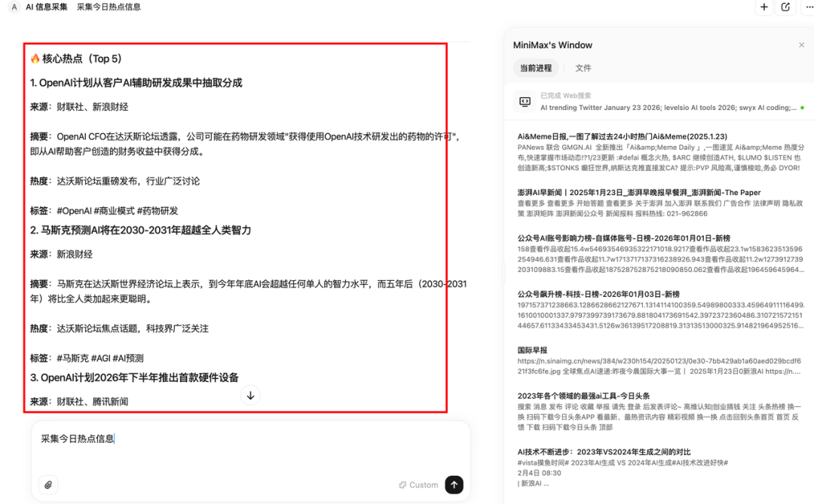Image resolution: width=814 pixels, height=504 pixels.
Task: Click the green status dot next to Web搜索
Action: [x=802, y=108]
